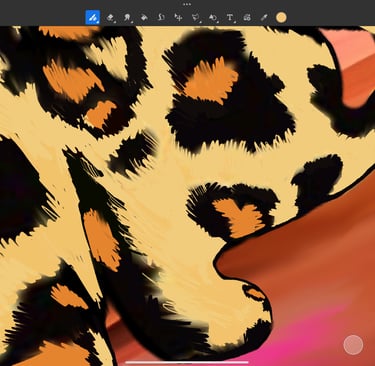Select the highlighted blue brush tool
The width and height of the screenshot is (375, 366).
pyautogui.click(x=93, y=17)
